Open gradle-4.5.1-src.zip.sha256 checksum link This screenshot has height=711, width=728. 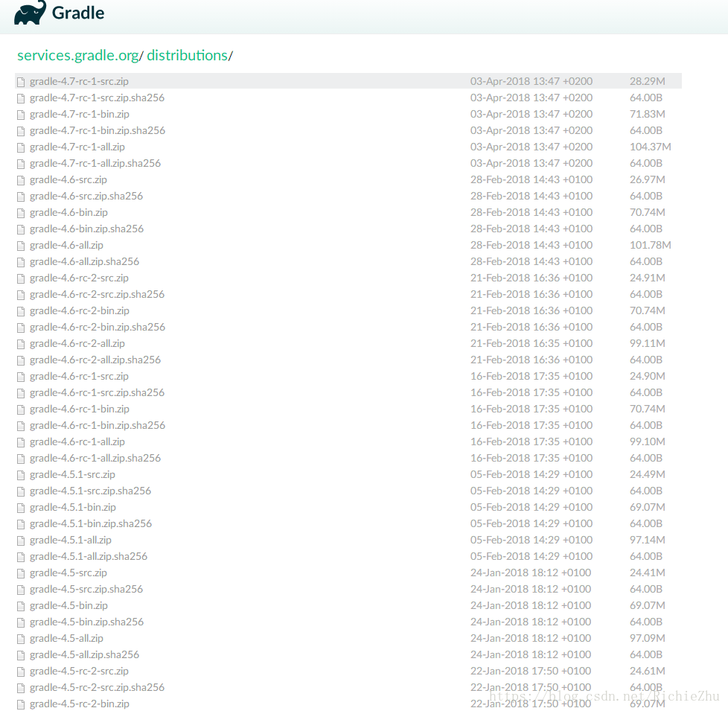pos(91,491)
